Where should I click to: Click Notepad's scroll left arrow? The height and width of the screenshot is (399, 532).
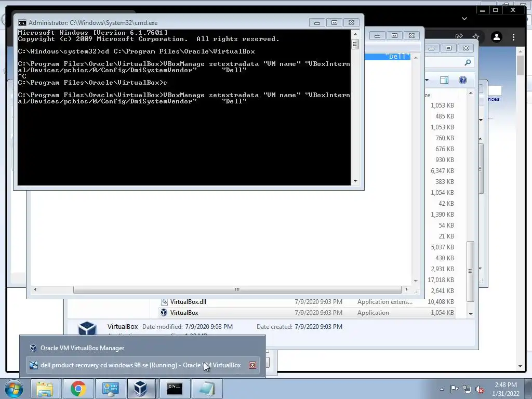pos(35,289)
